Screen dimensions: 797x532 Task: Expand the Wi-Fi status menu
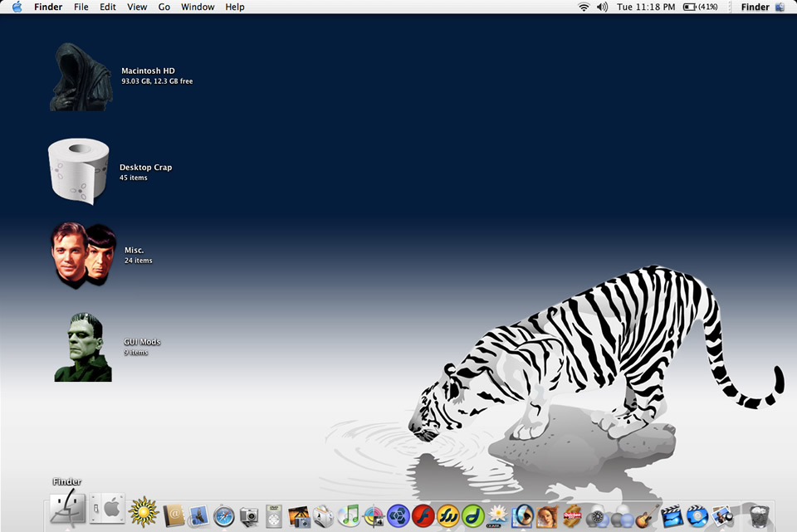point(584,7)
